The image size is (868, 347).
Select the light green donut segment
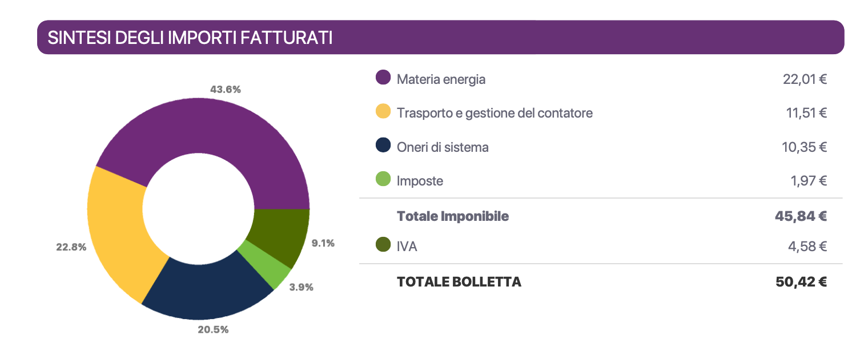[x=265, y=266]
